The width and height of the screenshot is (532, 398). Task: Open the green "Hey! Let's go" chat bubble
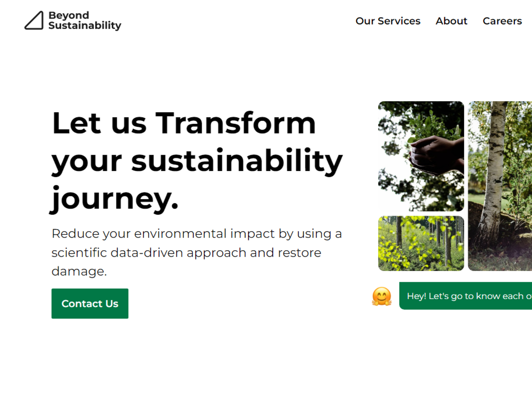(x=465, y=296)
